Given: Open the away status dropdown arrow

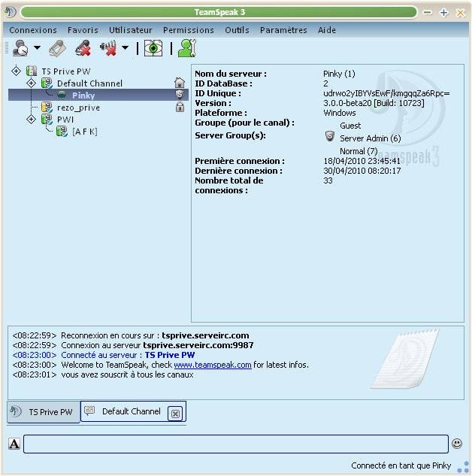Looking at the screenshot, I should click(37, 49).
